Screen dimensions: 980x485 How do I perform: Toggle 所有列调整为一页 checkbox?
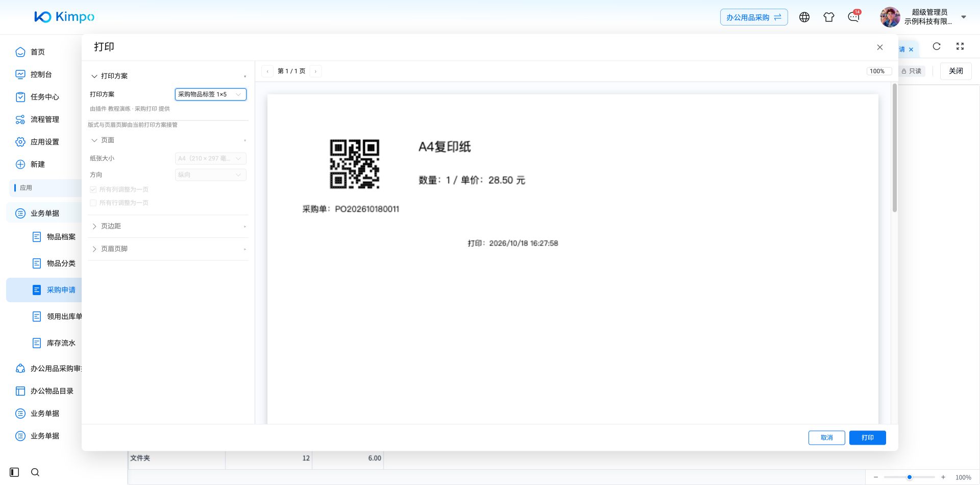tap(93, 189)
